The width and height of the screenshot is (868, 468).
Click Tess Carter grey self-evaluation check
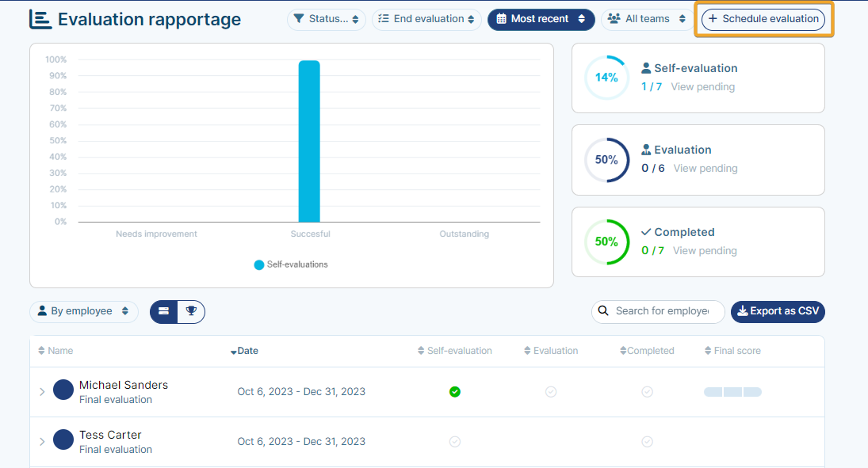pos(455,441)
